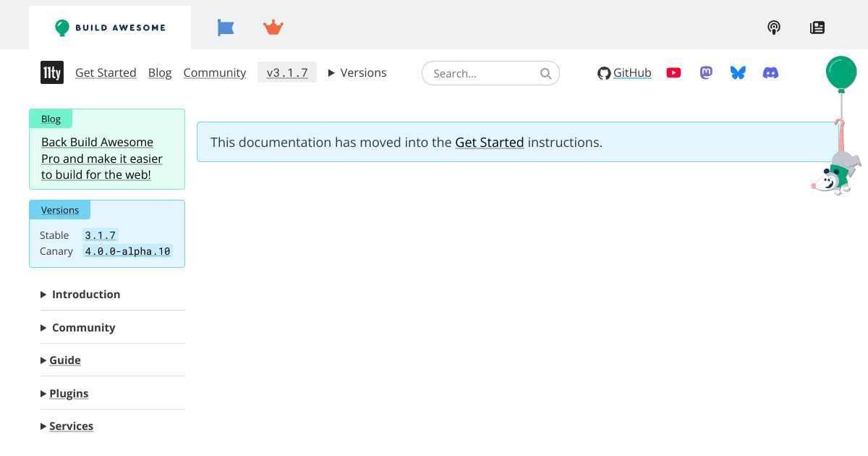Click the 11ty logo
Image resolution: width=868 pixels, height=456 pixels.
[x=52, y=72]
